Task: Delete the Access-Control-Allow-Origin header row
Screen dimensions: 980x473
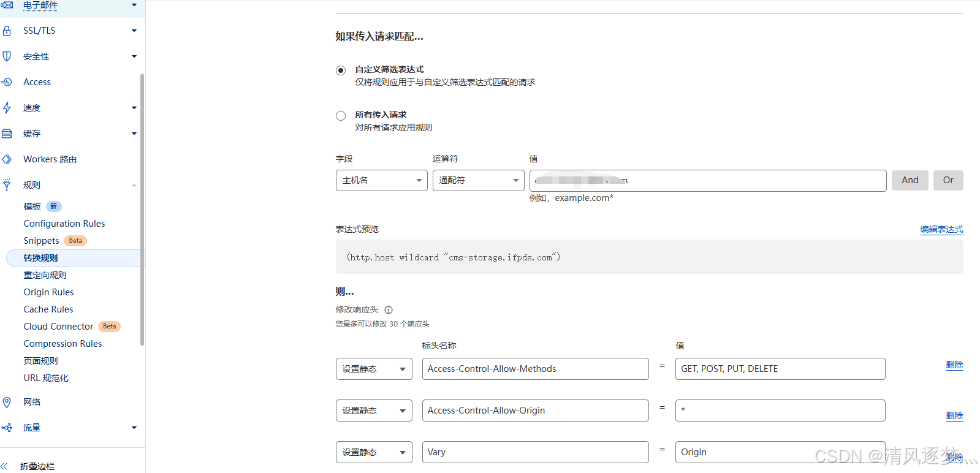Action: pyautogui.click(x=954, y=416)
